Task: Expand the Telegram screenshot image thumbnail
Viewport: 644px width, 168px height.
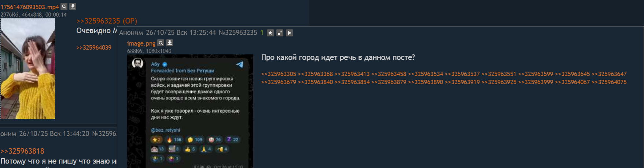Action: coord(190,111)
